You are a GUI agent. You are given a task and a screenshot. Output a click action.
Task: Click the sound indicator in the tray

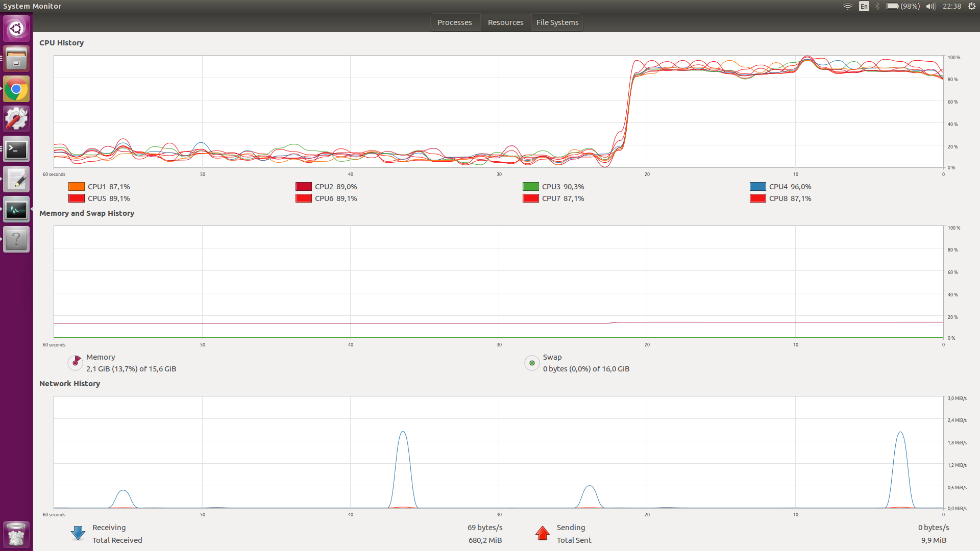[930, 6]
